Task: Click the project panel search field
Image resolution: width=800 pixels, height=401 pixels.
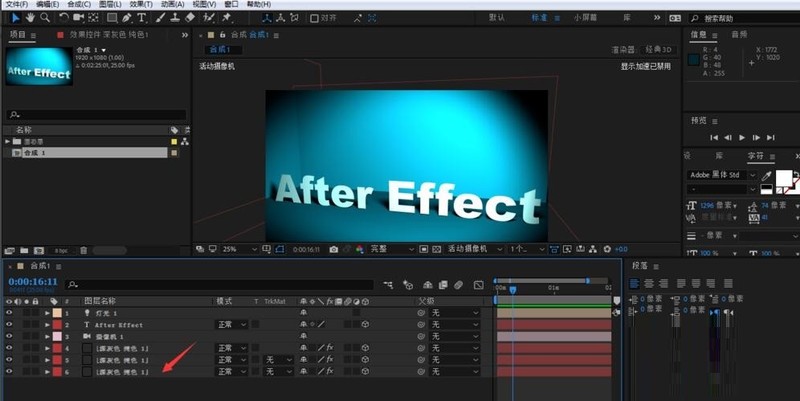Action: click(96, 115)
